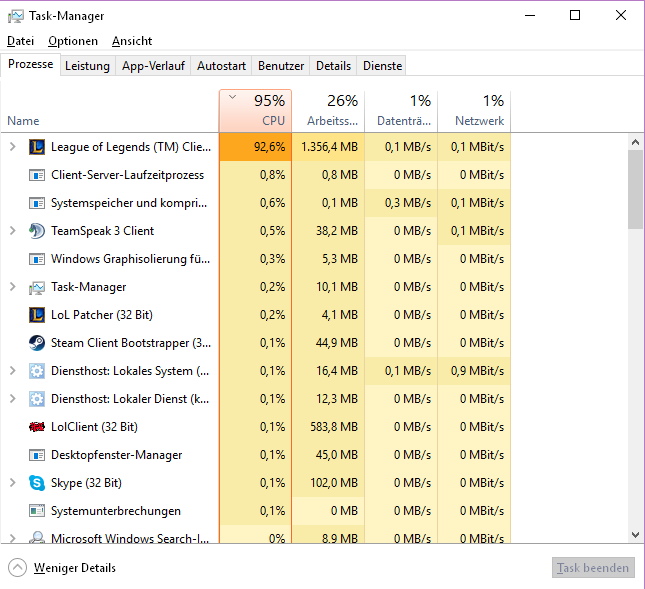The height and width of the screenshot is (589, 645).
Task: Click the 44,9 MB memory cell
Action: pos(328,343)
